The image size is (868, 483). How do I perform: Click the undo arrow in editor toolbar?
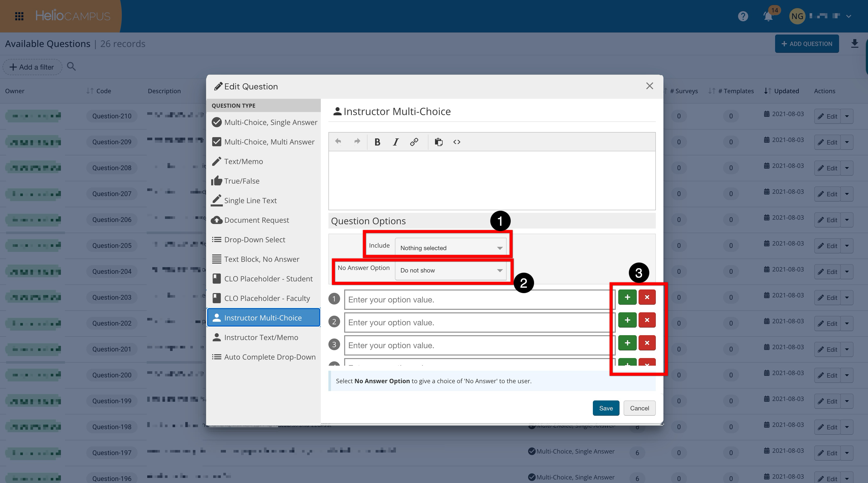pyautogui.click(x=338, y=141)
